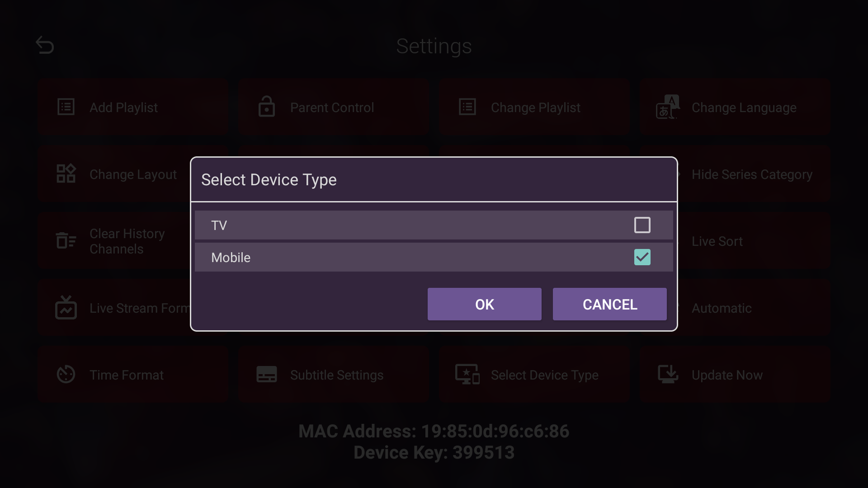Click the Subtitle Settings icon
This screenshot has width=868, height=488.
pyautogui.click(x=266, y=375)
